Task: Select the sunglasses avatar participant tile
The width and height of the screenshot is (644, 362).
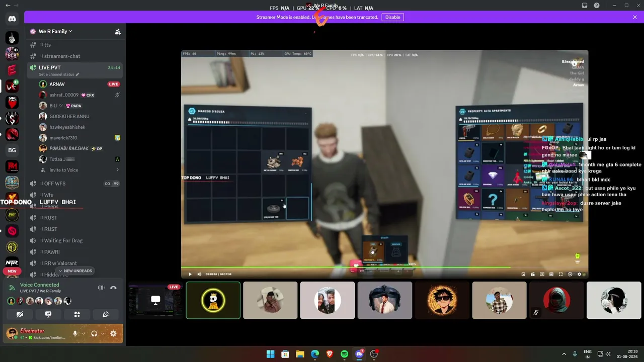Action: (x=442, y=300)
